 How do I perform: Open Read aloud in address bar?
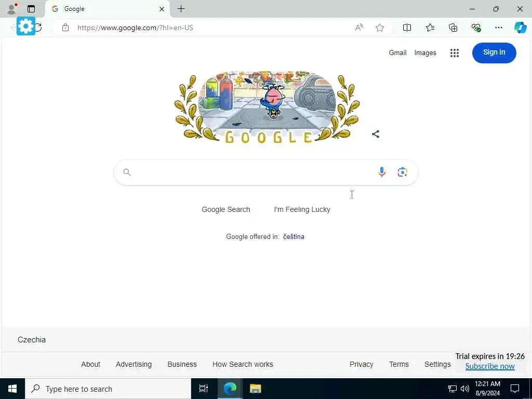(359, 28)
